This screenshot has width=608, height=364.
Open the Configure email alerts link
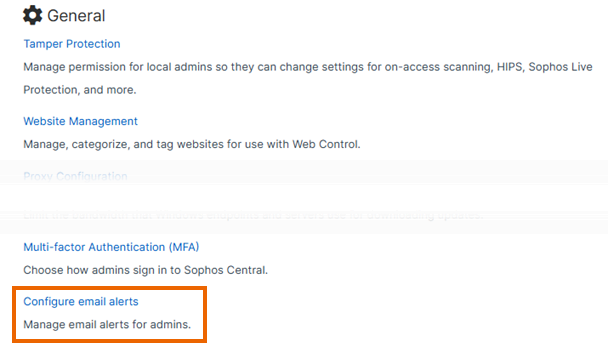pyautogui.click(x=81, y=302)
